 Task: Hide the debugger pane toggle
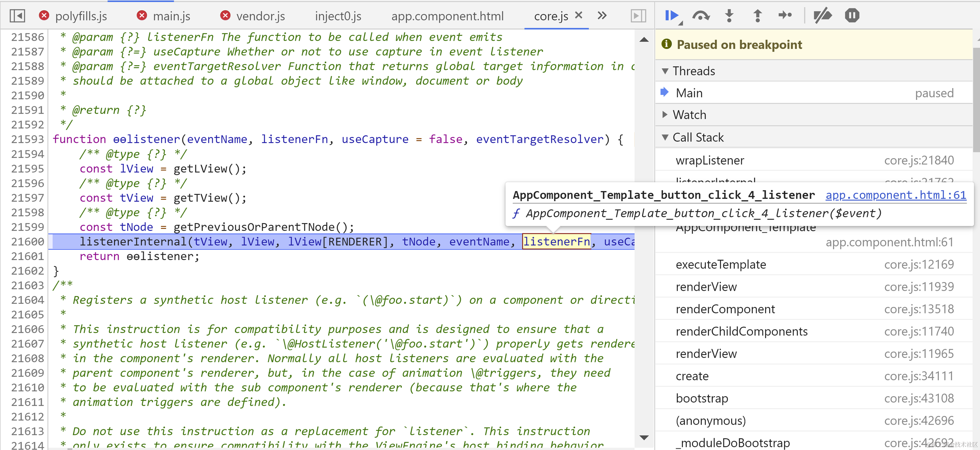tap(638, 16)
